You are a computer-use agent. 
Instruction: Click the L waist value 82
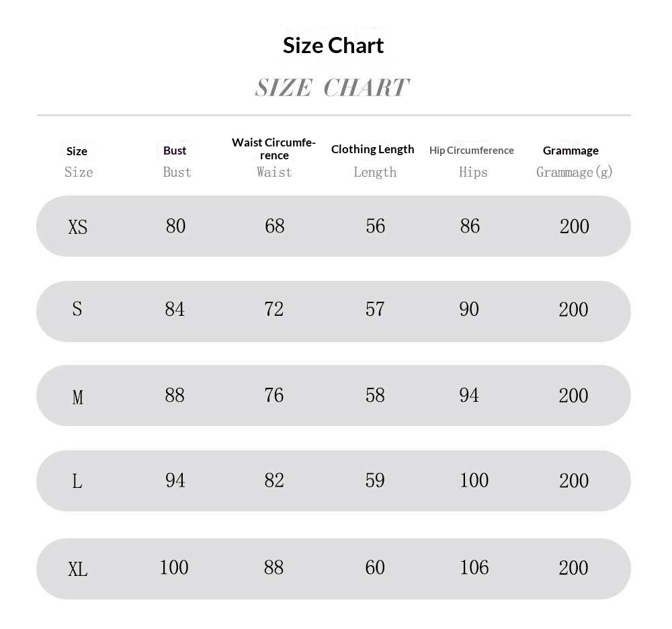pyautogui.click(x=274, y=480)
